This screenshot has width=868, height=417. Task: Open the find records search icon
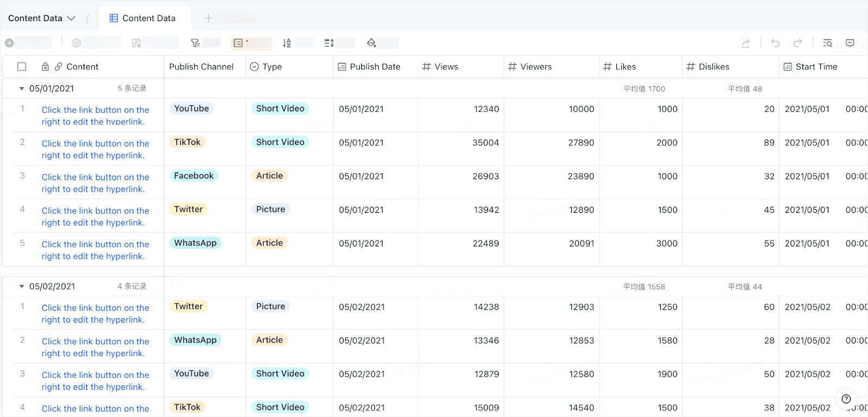pyautogui.click(x=827, y=43)
